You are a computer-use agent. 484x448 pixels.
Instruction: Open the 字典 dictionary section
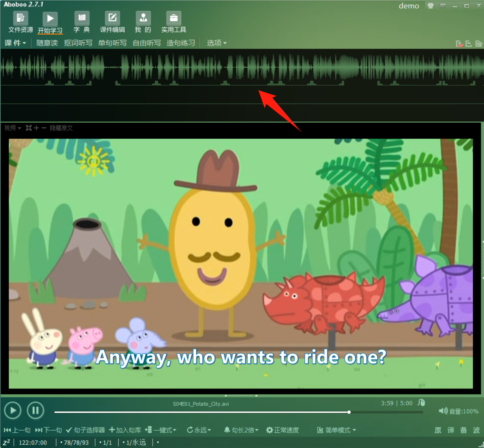point(82,22)
